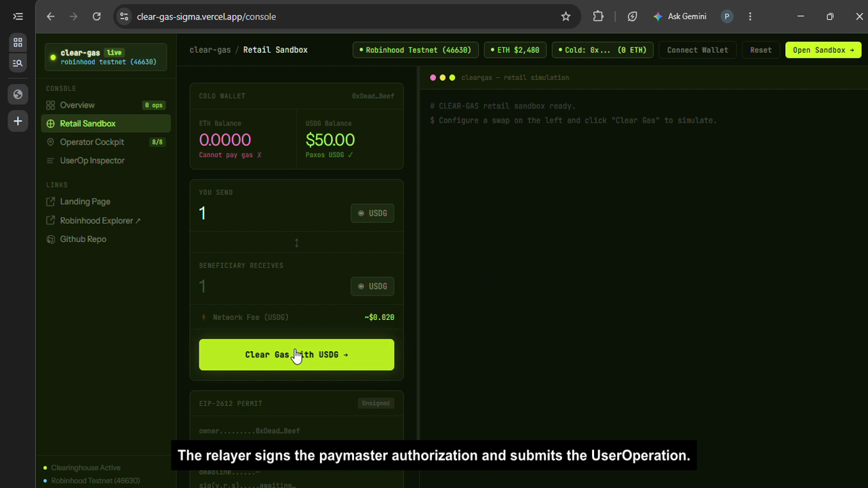Open the tab search icon in sidebar
The image size is (868, 488).
coord(18,63)
